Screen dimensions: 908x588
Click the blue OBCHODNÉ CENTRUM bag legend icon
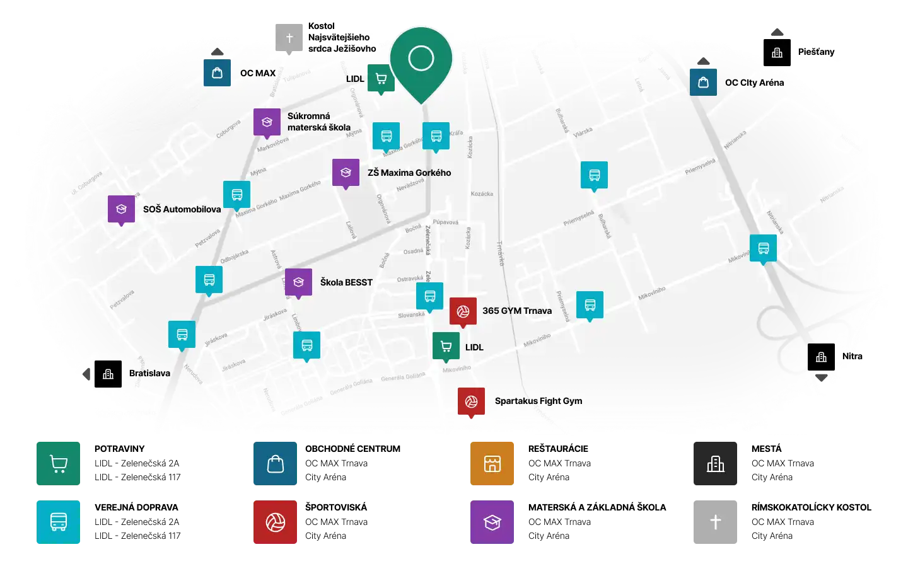(x=275, y=463)
